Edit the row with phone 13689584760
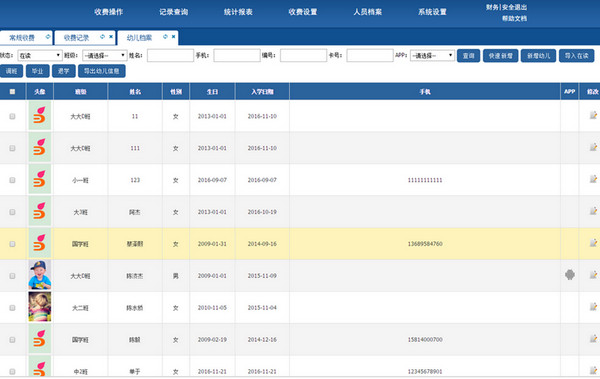Image resolution: width=600 pixels, height=379 pixels. (x=593, y=243)
